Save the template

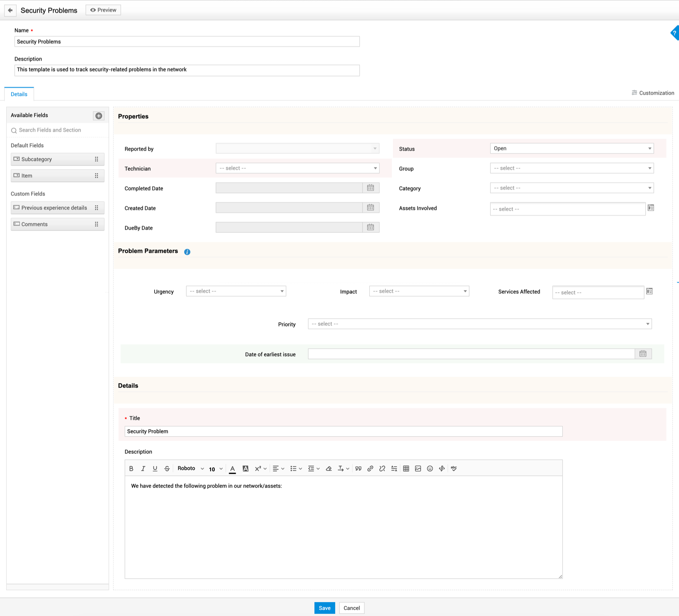click(x=324, y=608)
